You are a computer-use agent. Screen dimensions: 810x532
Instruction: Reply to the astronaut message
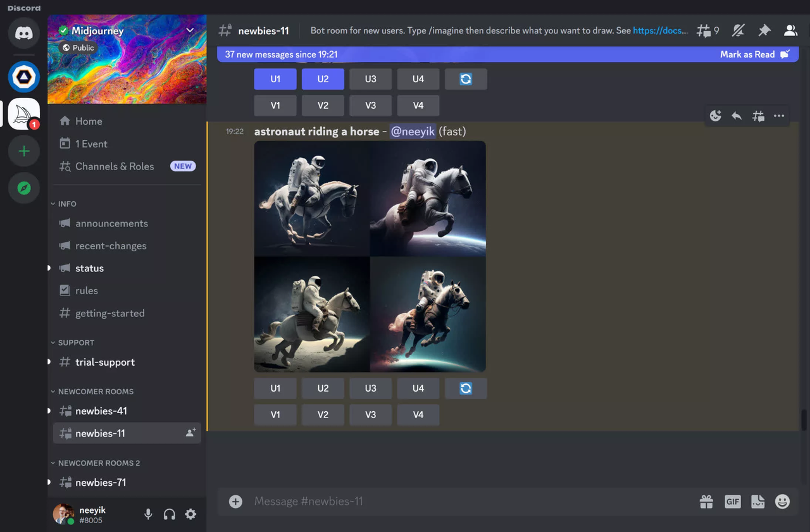tap(736, 116)
